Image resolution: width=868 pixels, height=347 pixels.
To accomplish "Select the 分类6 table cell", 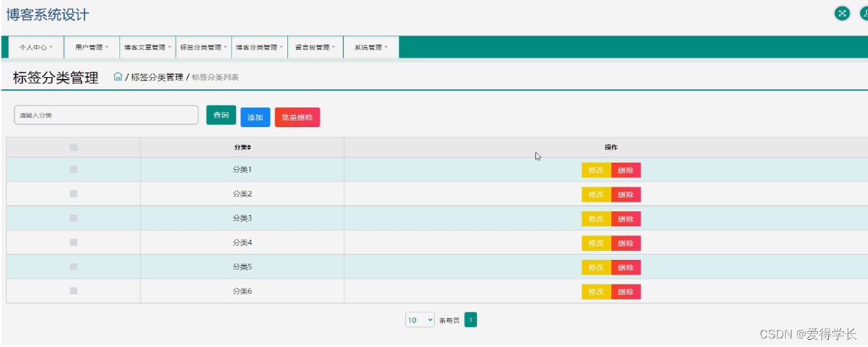I will [x=242, y=291].
